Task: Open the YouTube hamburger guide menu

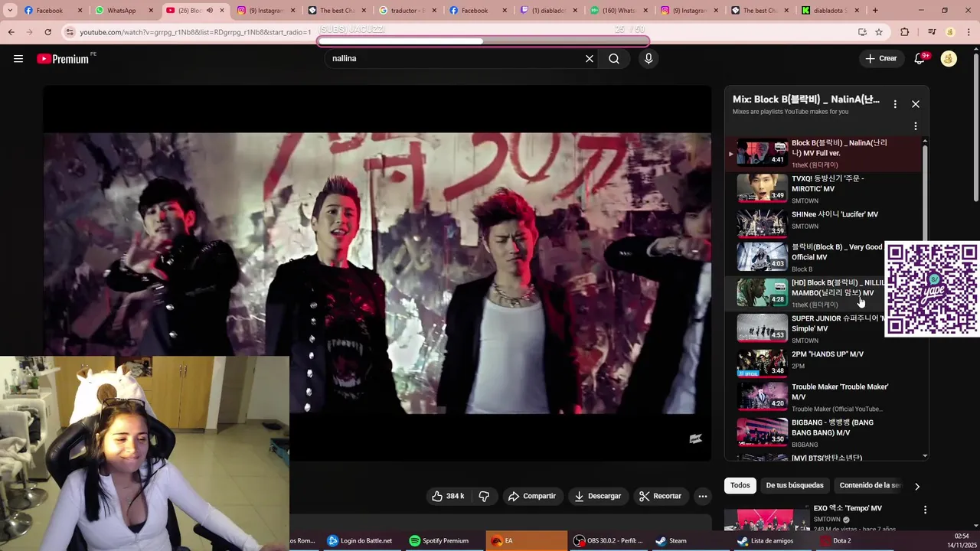Action: tap(18, 58)
